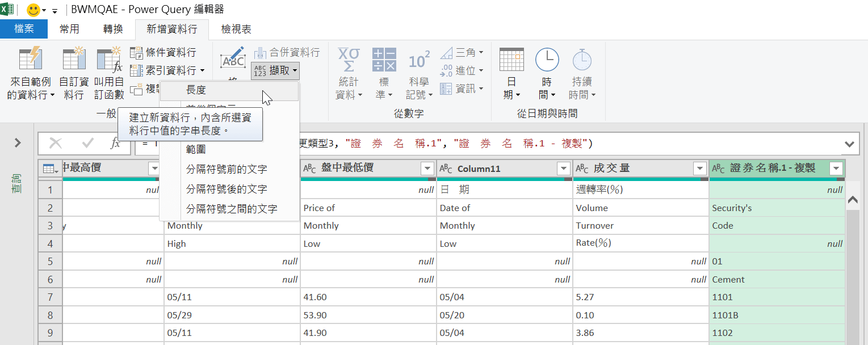
Task: Open the 科學記號 scientific menu
Action: point(420,74)
